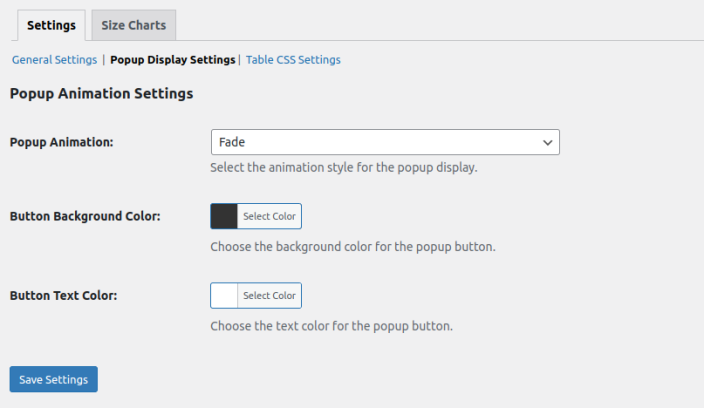Click the Button Background Color label

[x=85, y=216]
